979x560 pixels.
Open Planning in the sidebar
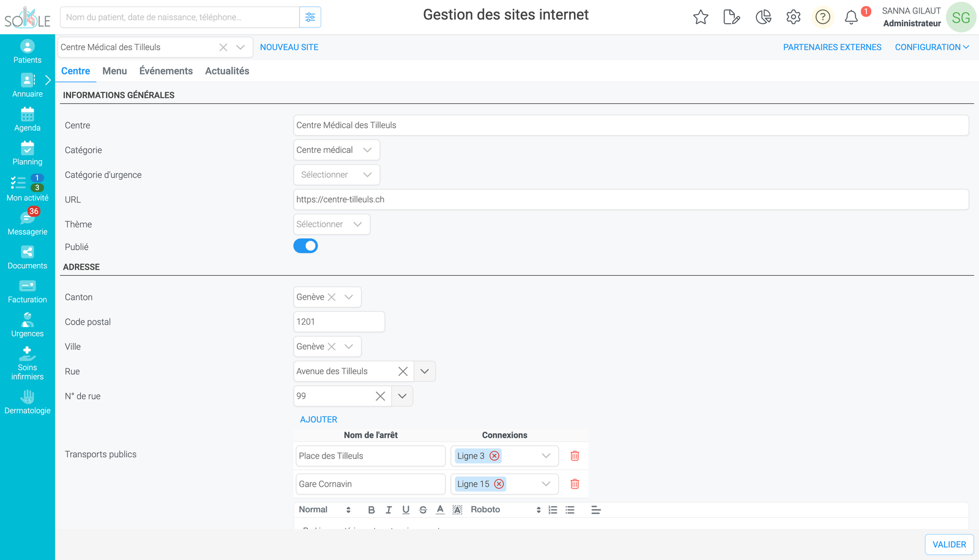point(28,153)
